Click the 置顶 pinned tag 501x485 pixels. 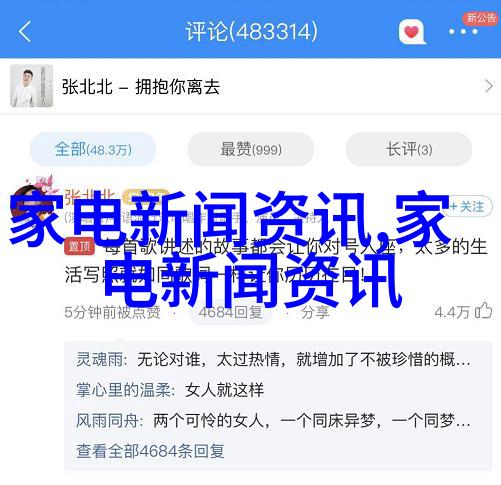[79, 247]
